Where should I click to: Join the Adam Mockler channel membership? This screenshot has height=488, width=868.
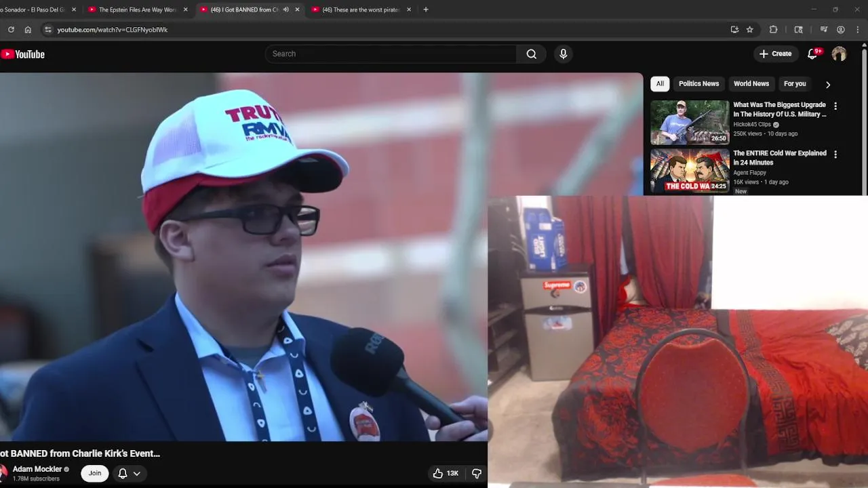(95, 473)
